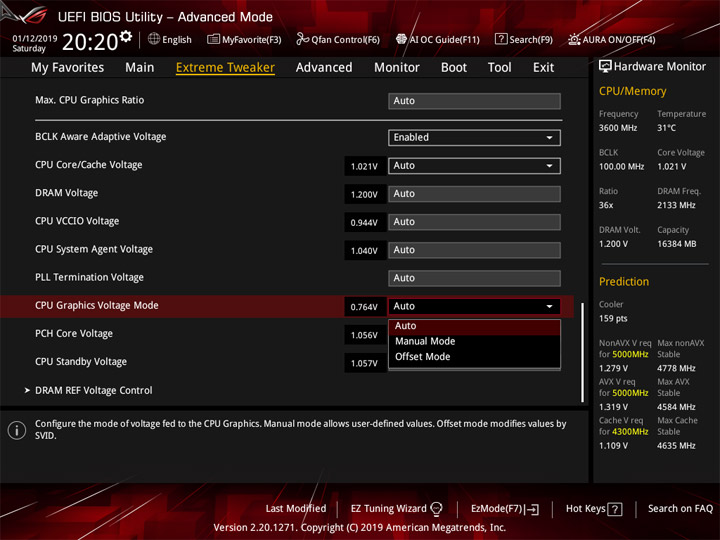Click the 2133 MHz DRAM frequency value
The width and height of the screenshot is (720, 540).
(x=676, y=205)
